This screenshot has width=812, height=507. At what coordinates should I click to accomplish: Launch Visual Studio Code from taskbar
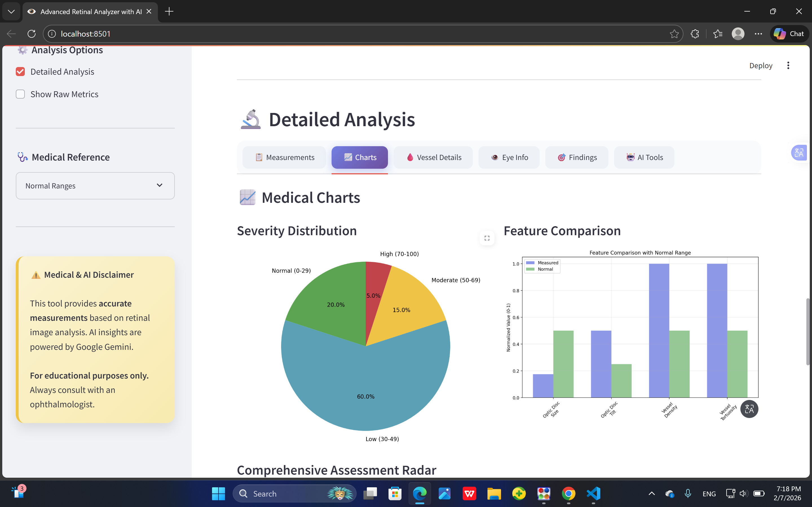click(593, 493)
